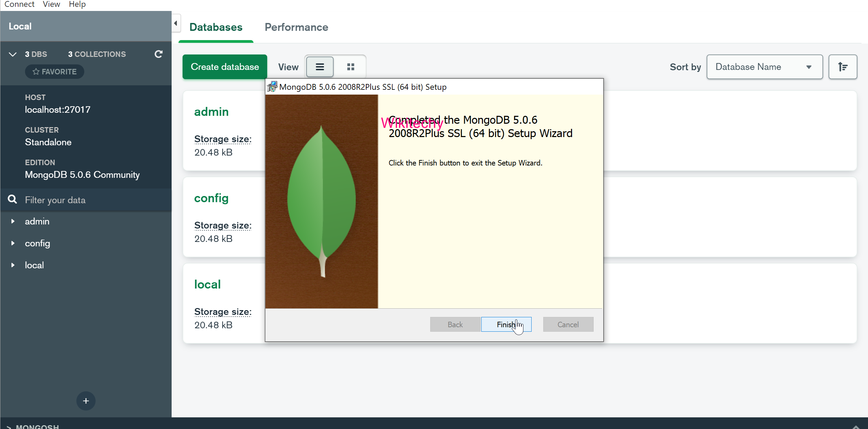The width and height of the screenshot is (868, 429).
Task: Switch to the Performance tab
Action: click(296, 27)
